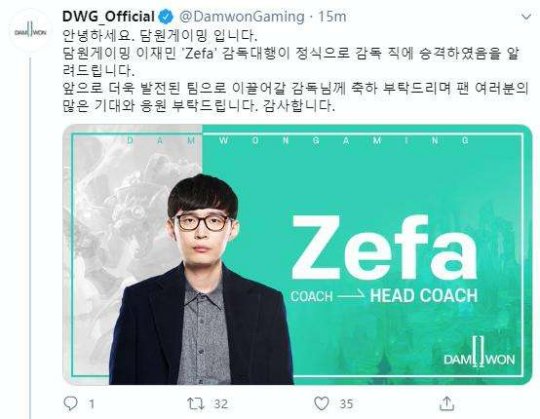The height and width of the screenshot is (419, 540).
Task: Expand the tweet options chevron
Action: point(526,17)
